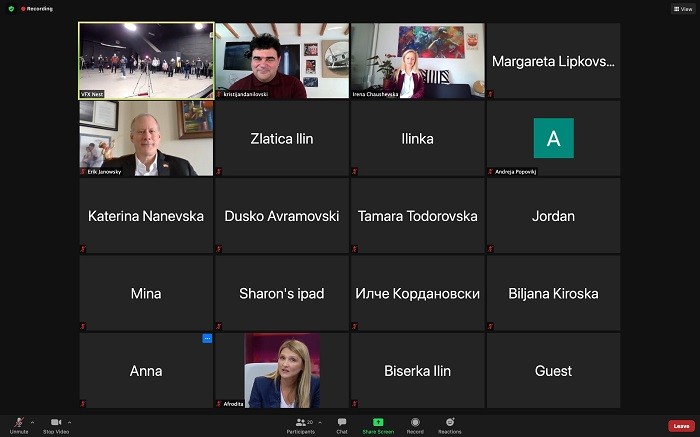
Task: Click the VFX Nest name label
Action: (92, 94)
